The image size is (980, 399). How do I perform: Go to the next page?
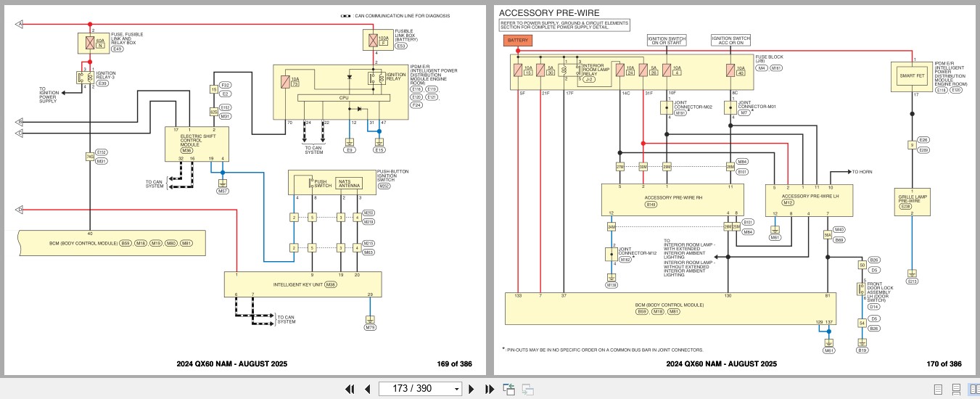(x=471, y=389)
